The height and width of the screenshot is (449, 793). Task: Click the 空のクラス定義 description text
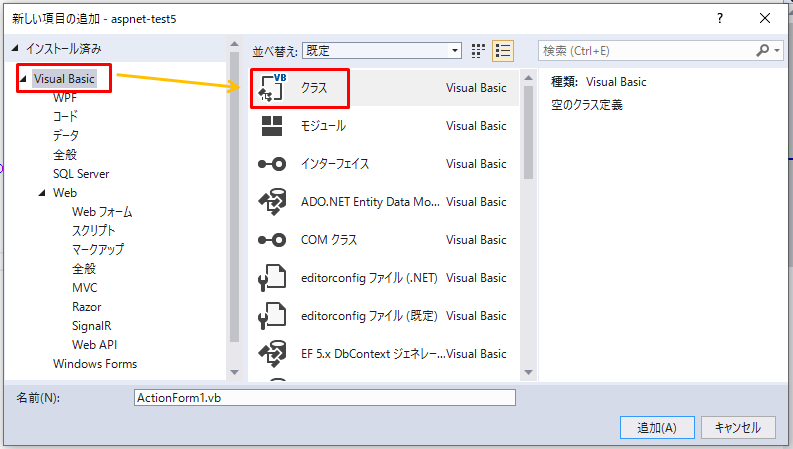(587, 105)
